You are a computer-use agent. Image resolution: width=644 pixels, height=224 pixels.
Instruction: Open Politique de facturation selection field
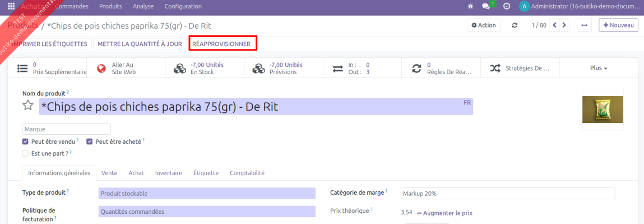(207, 212)
